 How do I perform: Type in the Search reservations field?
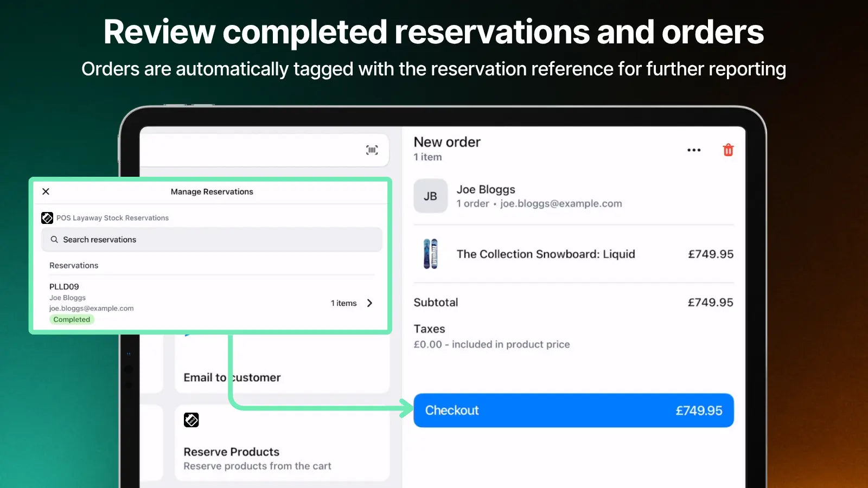coord(217,240)
